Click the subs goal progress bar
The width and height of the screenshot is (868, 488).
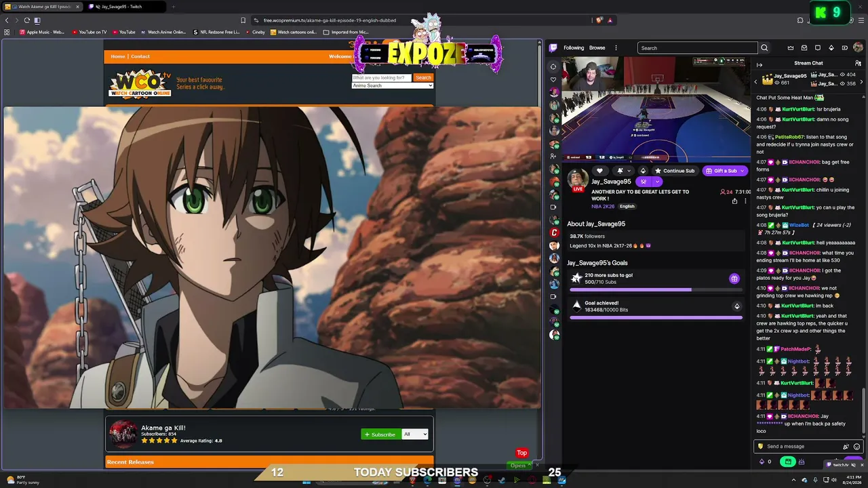pyautogui.click(x=656, y=290)
